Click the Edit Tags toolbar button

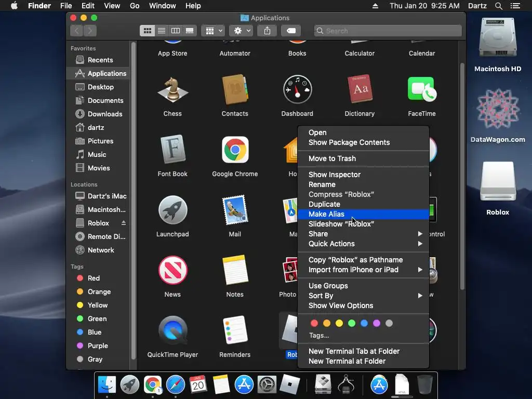pyautogui.click(x=291, y=31)
